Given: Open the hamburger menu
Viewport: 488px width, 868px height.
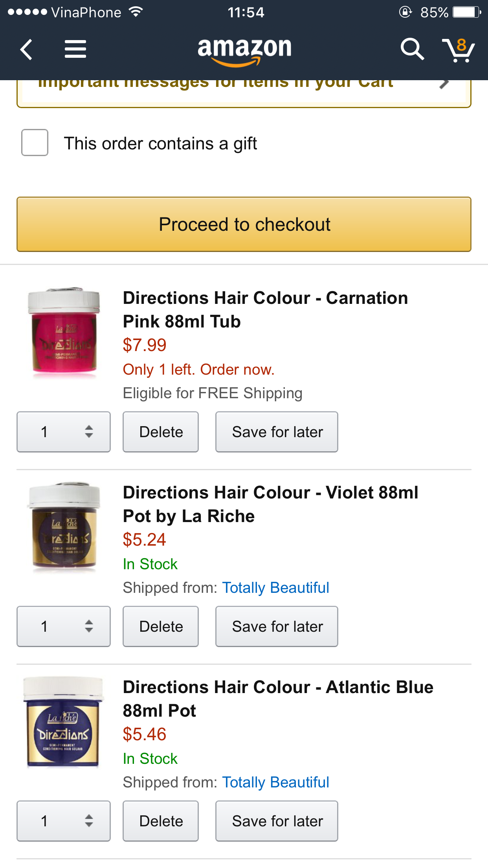Looking at the screenshot, I should (x=75, y=50).
